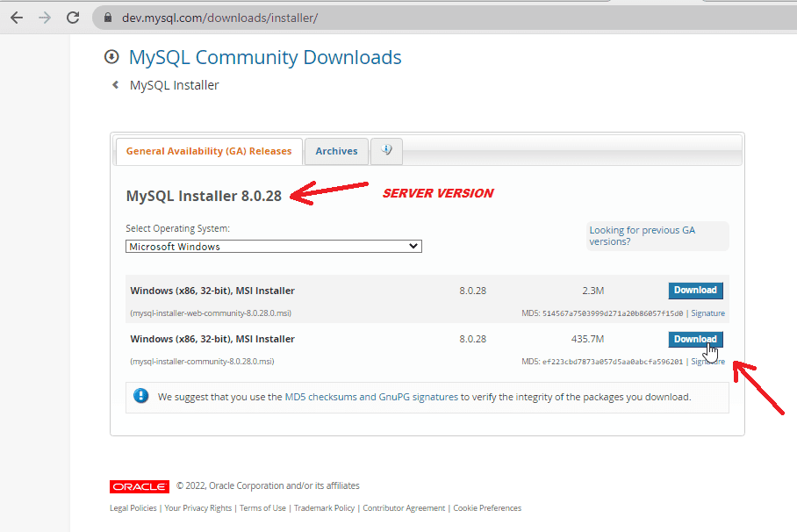The height and width of the screenshot is (532, 797).
Task: Switch to the Archives tab
Action: 336,151
